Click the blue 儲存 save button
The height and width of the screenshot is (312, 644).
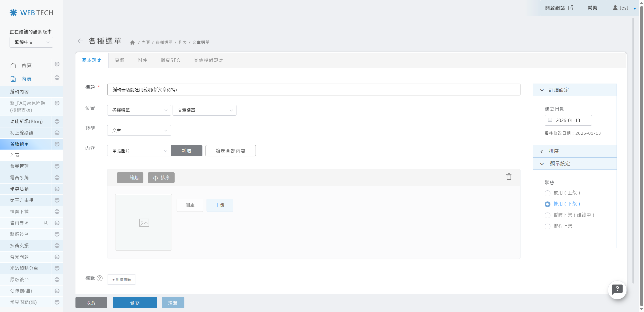[x=135, y=303]
